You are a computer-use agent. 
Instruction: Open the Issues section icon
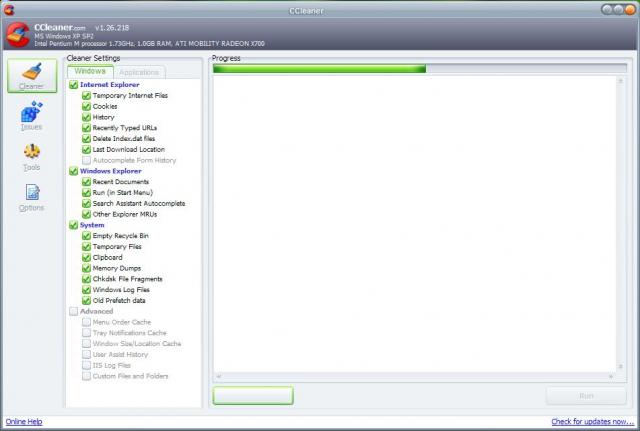pos(31,111)
